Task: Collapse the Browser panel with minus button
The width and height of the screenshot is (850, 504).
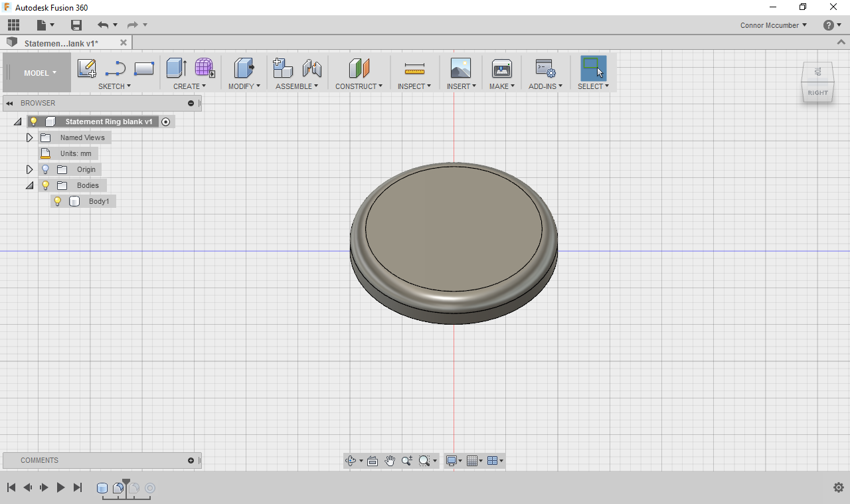Action: pos(191,103)
